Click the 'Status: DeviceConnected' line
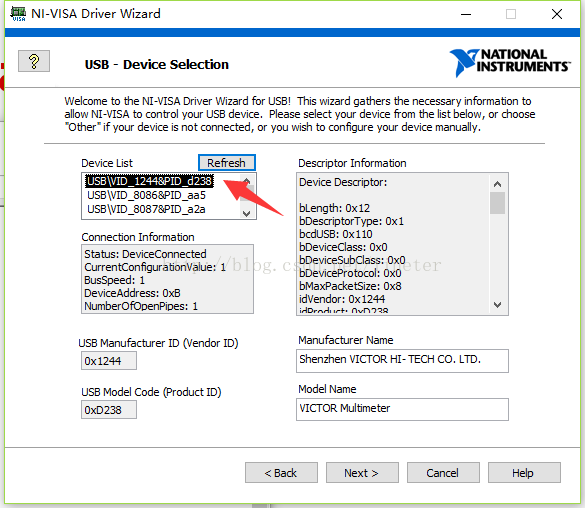Image resolution: width=585 pixels, height=508 pixels. tap(145, 254)
